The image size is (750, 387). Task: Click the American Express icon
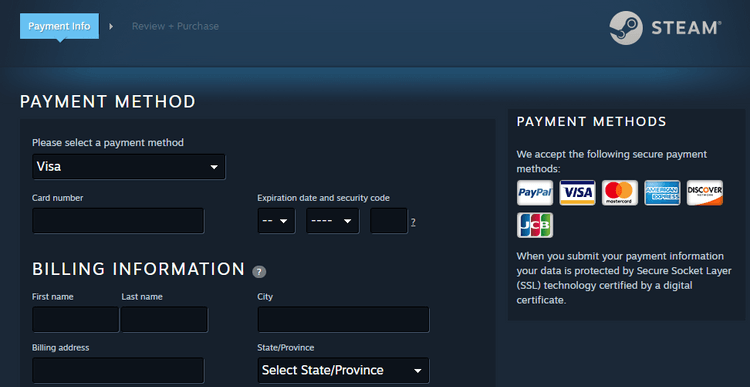(x=662, y=193)
